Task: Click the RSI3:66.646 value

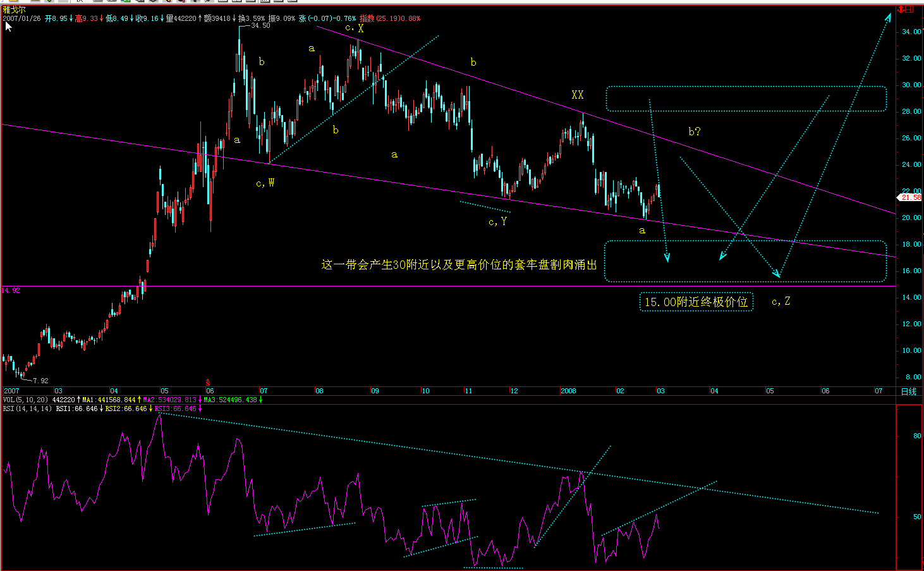Action: [x=175, y=408]
